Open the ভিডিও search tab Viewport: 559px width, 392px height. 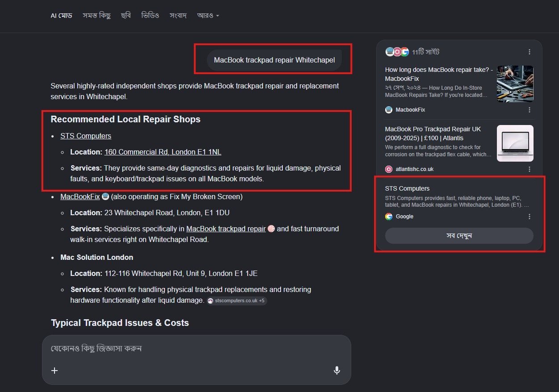[151, 16]
